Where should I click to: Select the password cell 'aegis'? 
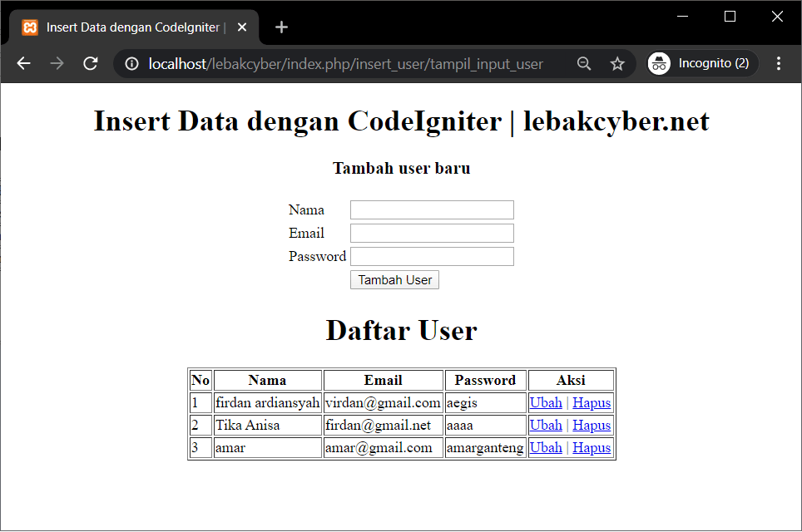485,402
